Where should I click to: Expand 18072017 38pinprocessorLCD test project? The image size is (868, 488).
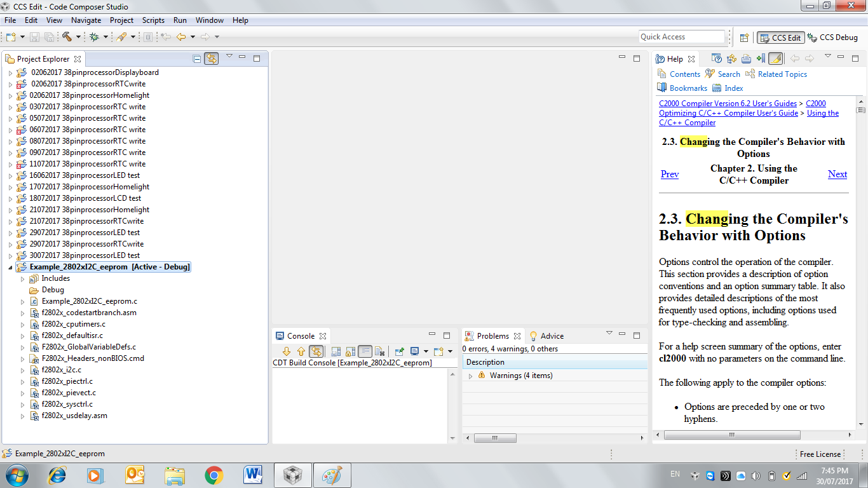point(10,198)
